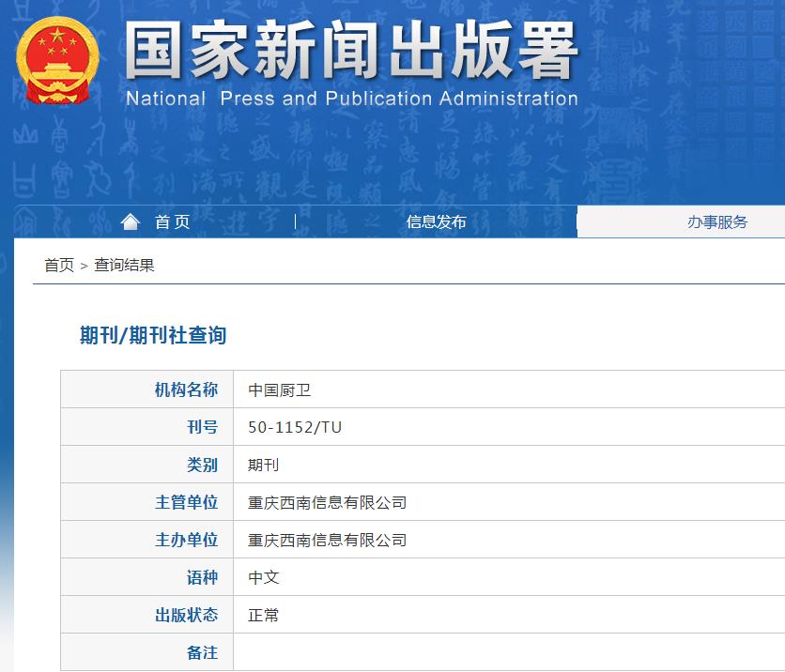Image resolution: width=785 pixels, height=672 pixels.
Task: Click the 出版状态 value 正常
Action: click(x=263, y=614)
